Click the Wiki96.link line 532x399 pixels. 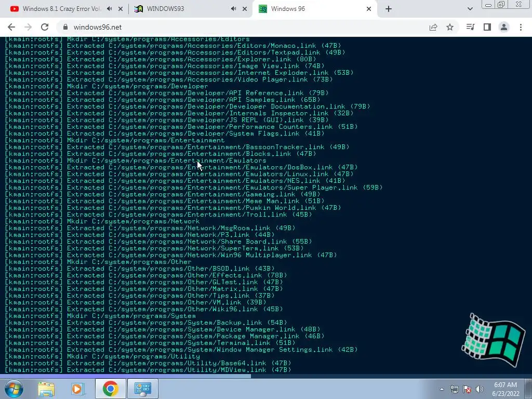pyautogui.click(x=144, y=309)
